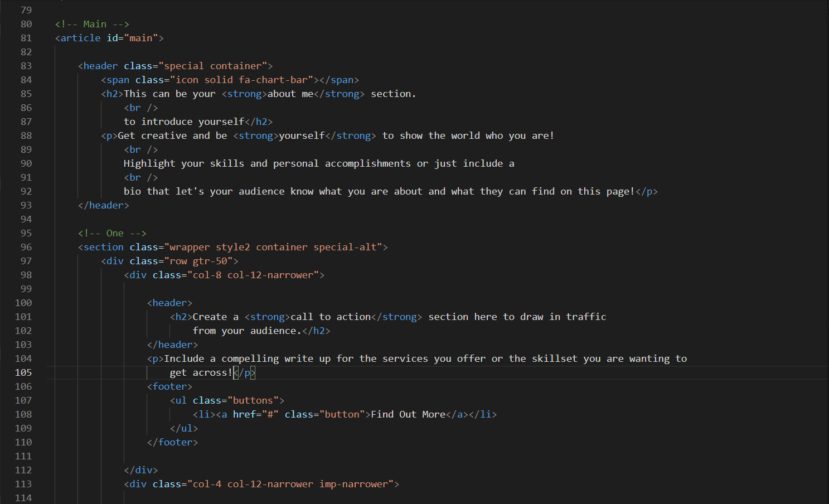Click the "<!-- One -->" comment
829x504 pixels.
pyautogui.click(x=112, y=233)
